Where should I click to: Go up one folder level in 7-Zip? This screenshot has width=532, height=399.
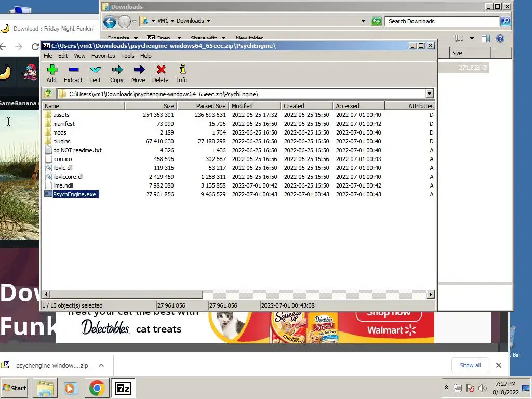tap(48, 94)
